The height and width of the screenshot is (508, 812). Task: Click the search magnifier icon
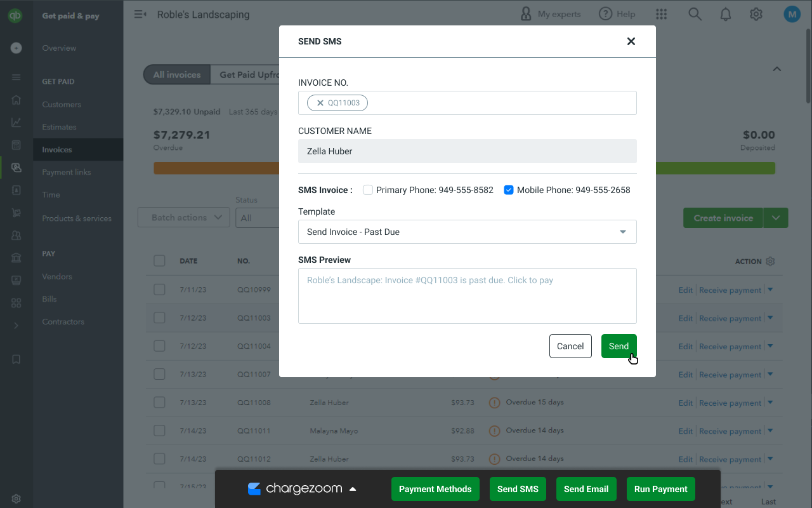[x=695, y=14]
